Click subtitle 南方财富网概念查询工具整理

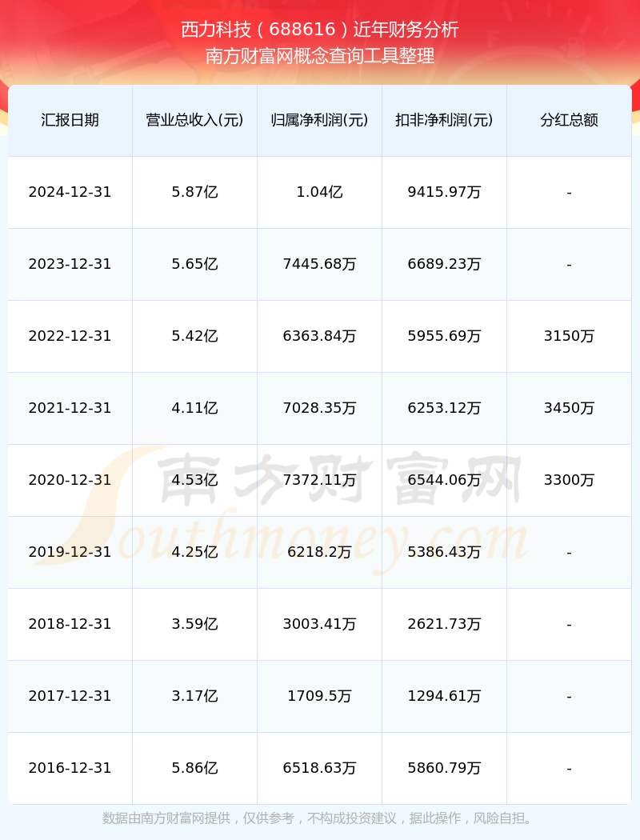(320, 56)
